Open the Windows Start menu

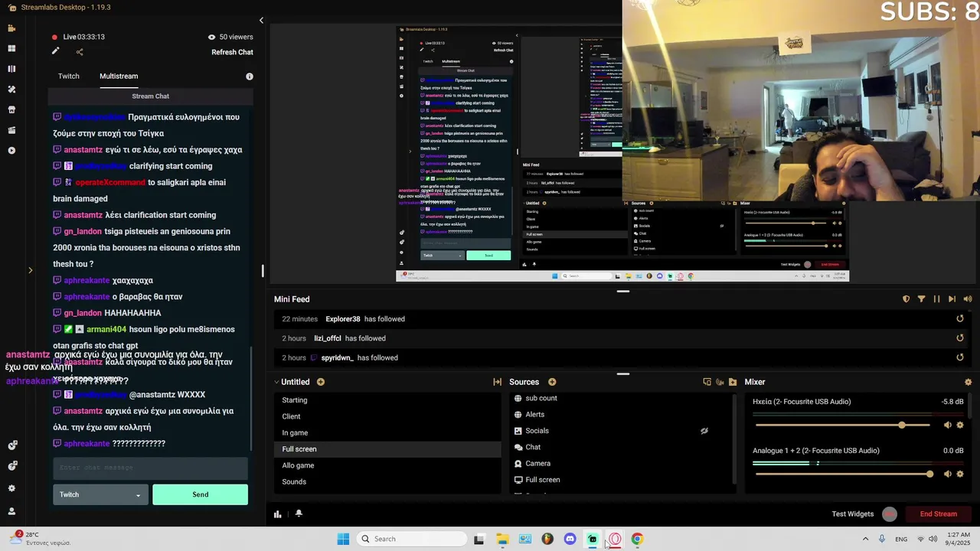(343, 539)
